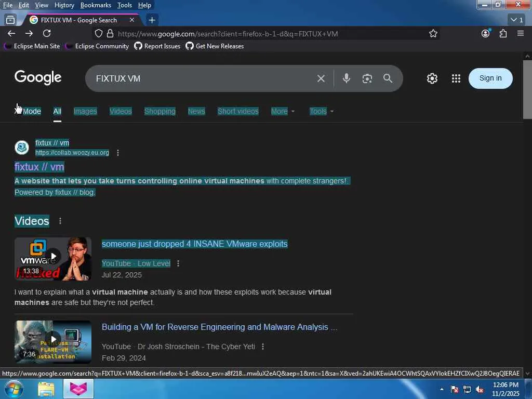The height and width of the screenshot is (399, 532).
Task: Clear the Google search box with X
Action: 321,78
